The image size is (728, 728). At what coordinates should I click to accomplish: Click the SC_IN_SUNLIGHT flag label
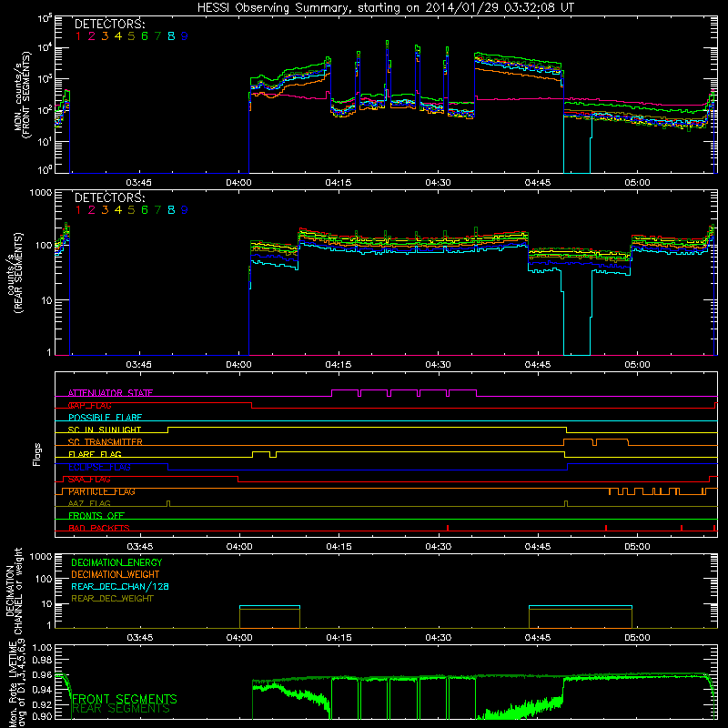click(105, 430)
